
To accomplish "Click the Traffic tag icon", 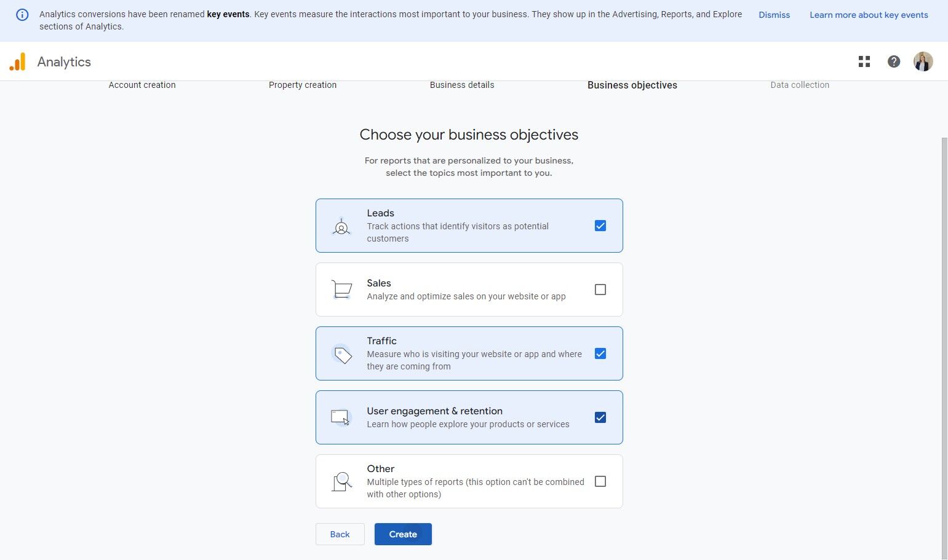I will tap(342, 354).
